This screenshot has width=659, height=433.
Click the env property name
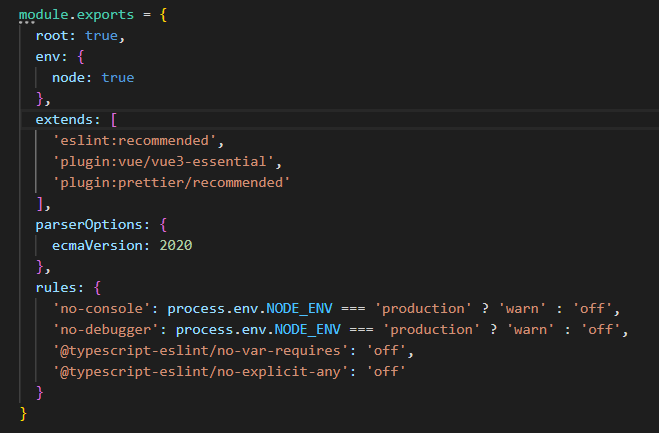tap(48, 56)
